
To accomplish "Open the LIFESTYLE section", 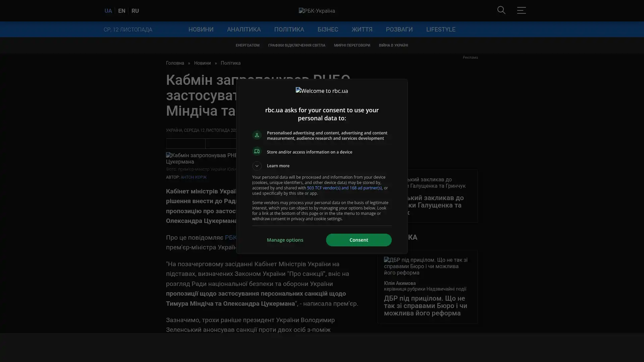I will point(440,29).
